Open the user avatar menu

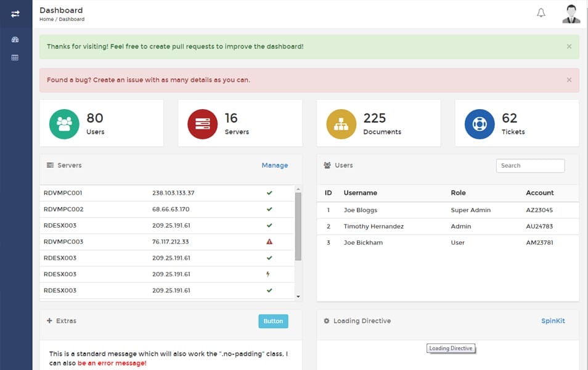click(571, 14)
